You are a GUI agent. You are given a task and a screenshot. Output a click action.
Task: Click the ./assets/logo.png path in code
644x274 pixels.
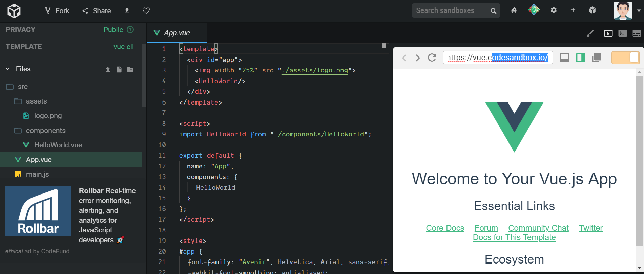pyautogui.click(x=315, y=70)
